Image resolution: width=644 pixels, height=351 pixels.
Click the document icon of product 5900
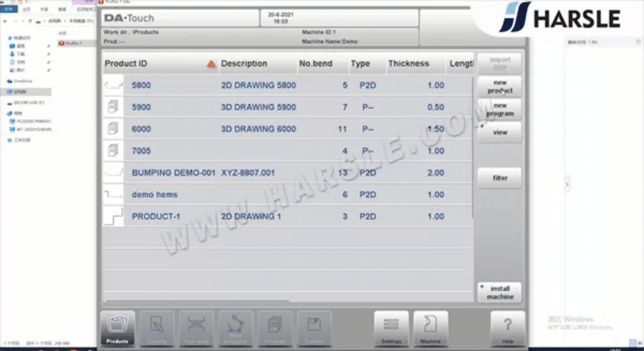[x=113, y=107]
